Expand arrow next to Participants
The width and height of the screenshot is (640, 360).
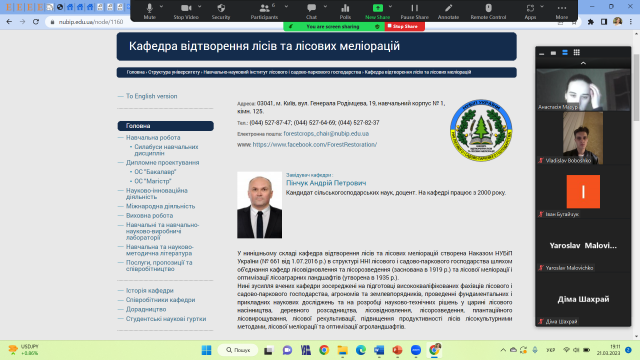286,7
